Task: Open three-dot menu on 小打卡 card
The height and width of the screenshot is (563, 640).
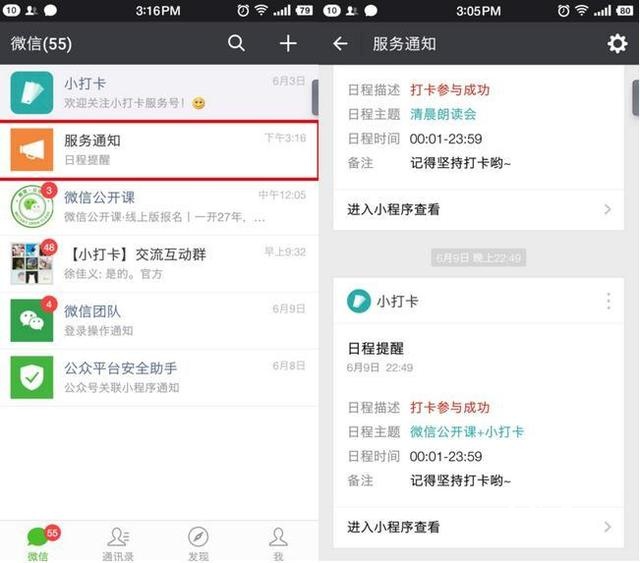Action: tap(608, 301)
